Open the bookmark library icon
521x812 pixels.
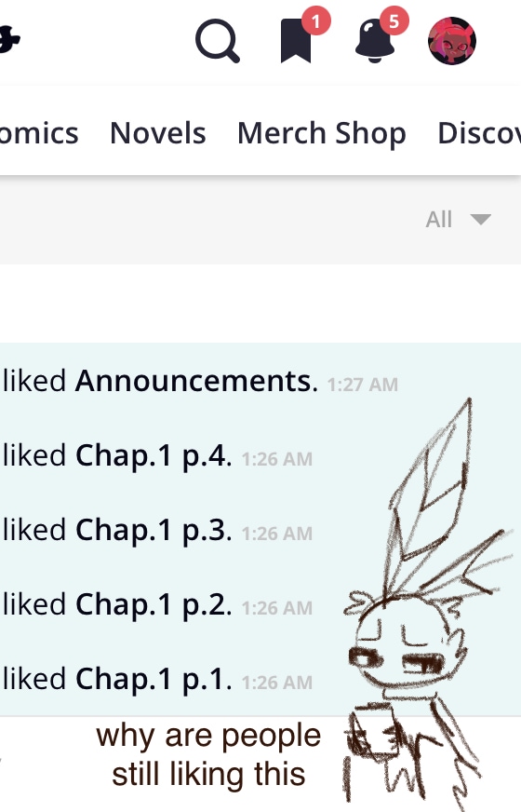point(296,41)
